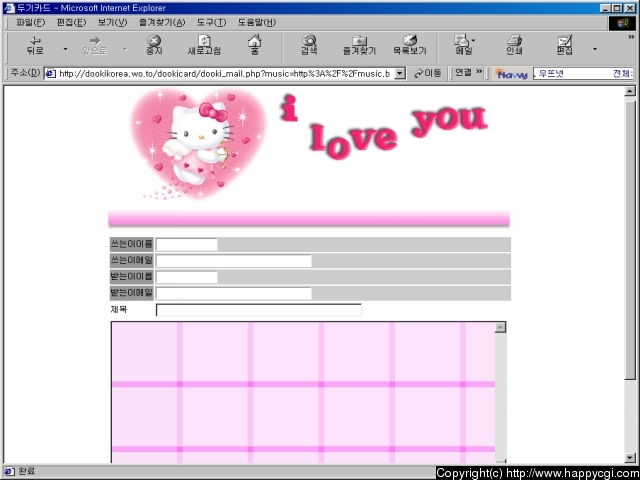640x480 pixels.
Task: Click the status bar page icon
Action: point(9,471)
